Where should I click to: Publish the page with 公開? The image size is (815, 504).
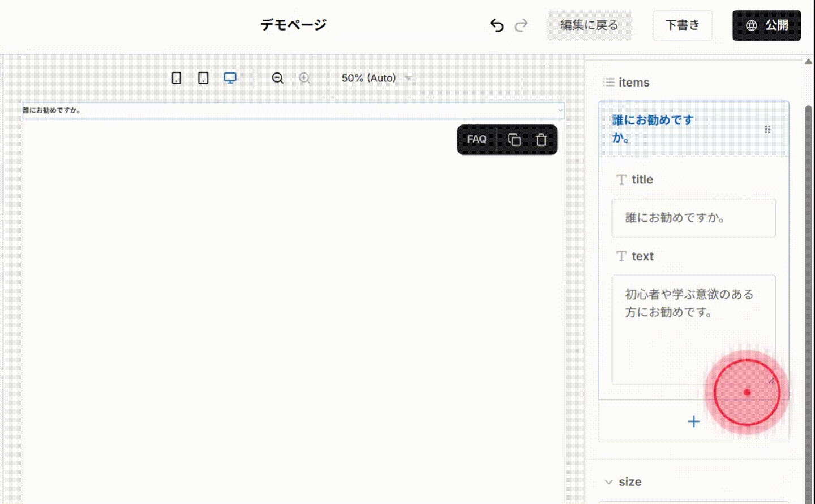point(766,25)
